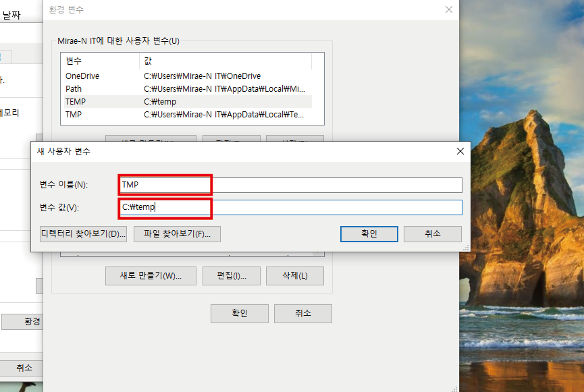Close the 환경 변수 window with X
The height and width of the screenshot is (392, 584).
click(x=448, y=9)
